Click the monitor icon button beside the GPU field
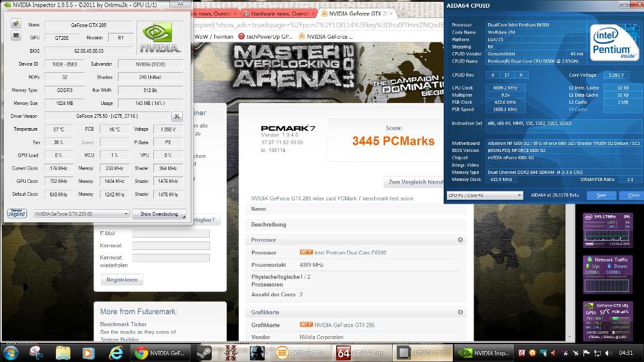Viewport: 644px width, 362px height. coord(15,35)
